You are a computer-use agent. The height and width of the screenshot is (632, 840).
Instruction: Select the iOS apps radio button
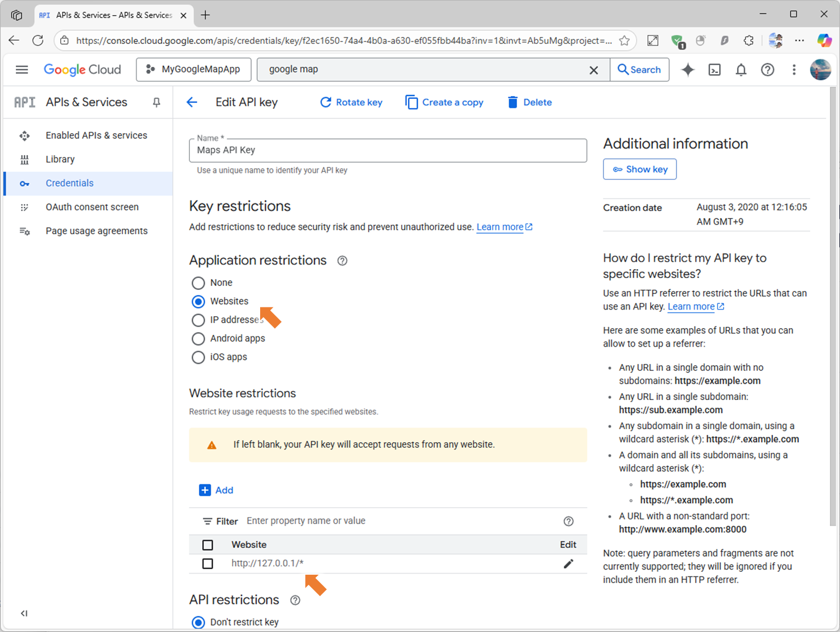point(198,357)
